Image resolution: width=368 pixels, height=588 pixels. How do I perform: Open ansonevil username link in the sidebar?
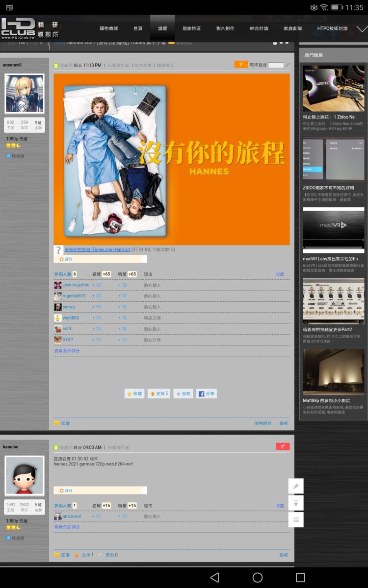pyautogui.click(x=12, y=65)
